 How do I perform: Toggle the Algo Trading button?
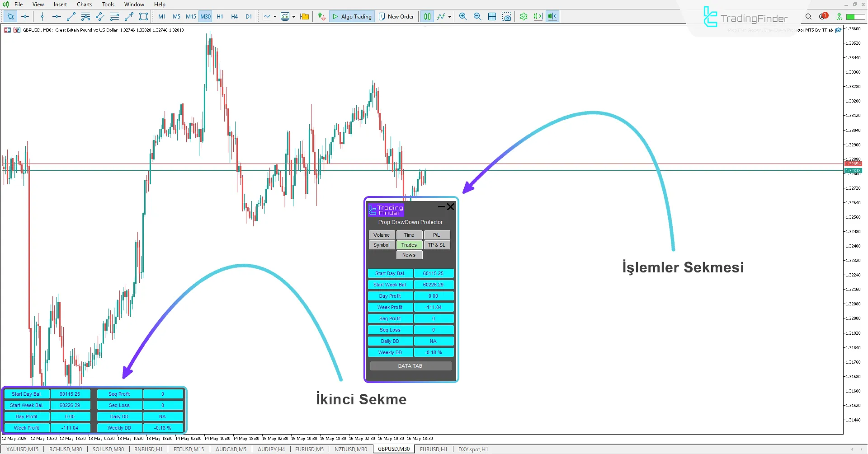352,17
